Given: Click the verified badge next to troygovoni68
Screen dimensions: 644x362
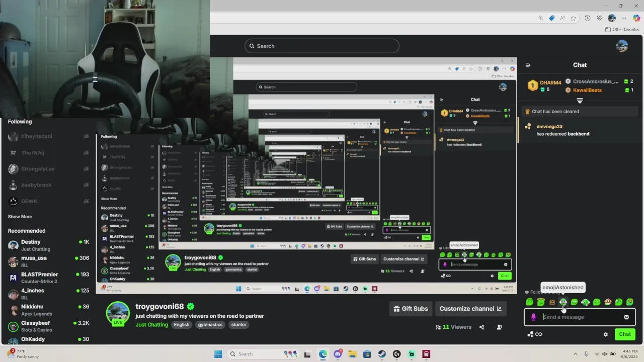Looking at the screenshot, I should [x=191, y=306].
